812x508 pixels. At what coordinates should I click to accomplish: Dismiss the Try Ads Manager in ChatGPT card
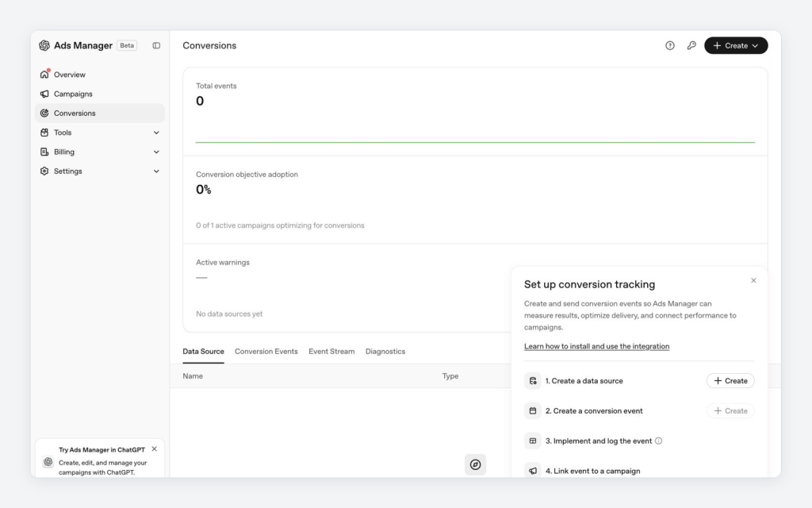[x=155, y=449]
